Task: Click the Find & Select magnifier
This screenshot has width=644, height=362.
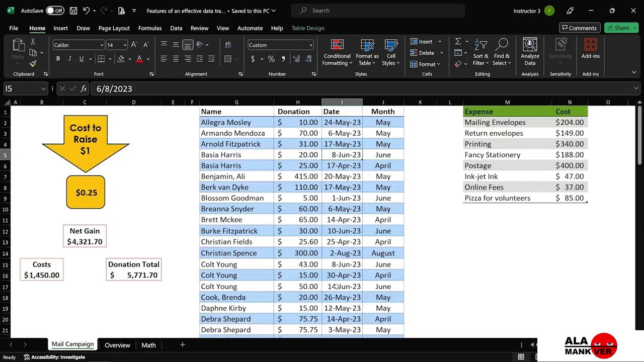Action: 502,46
